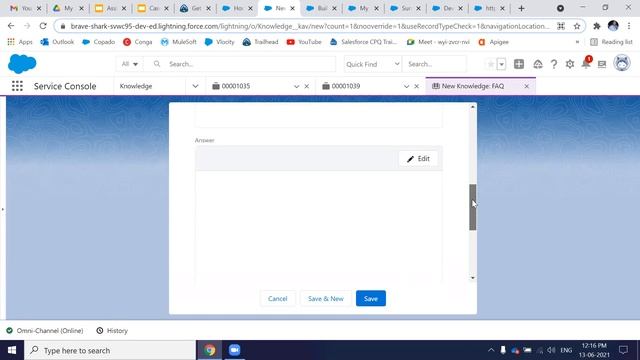640x360 pixels.
Task: Expand the 00001039 tab options chevron
Action: coord(406,87)
